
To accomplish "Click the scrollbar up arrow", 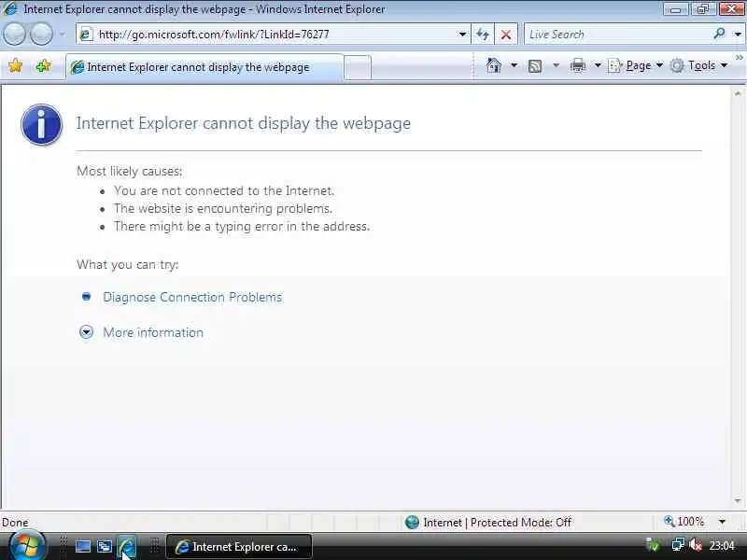I will pyautogui.click(x=738, y=94).
